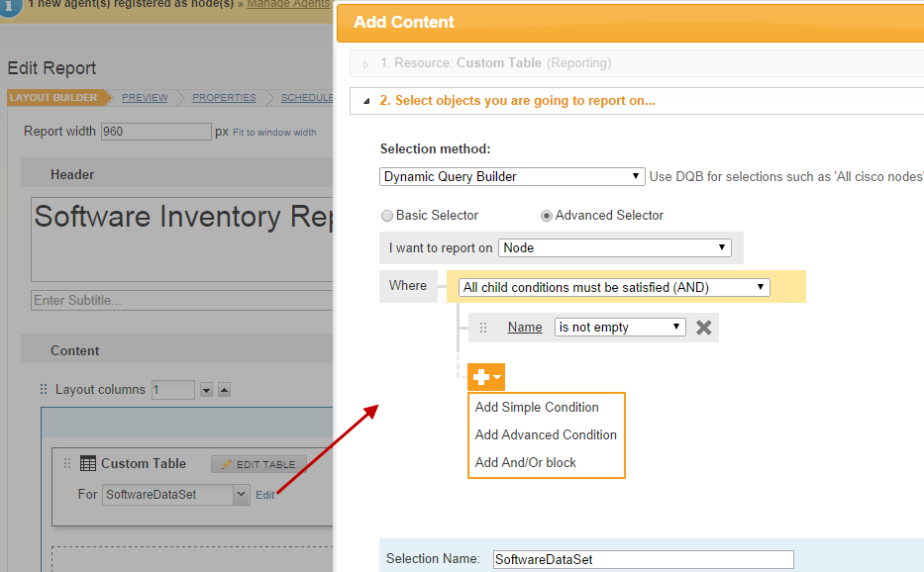Click the Report width input field
Viewport: 924px width, 572px height.
pyautogui.click(x=156, y=132)
